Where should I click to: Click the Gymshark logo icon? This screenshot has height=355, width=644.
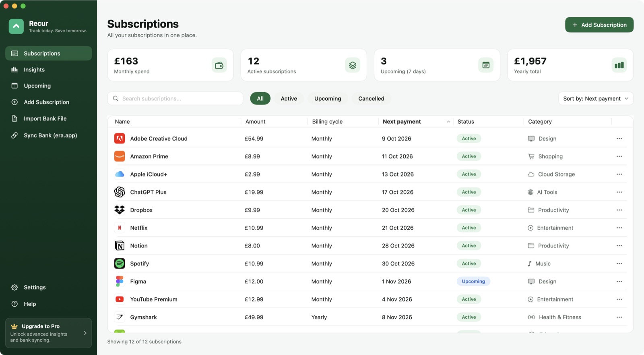(x=120, y=317)
